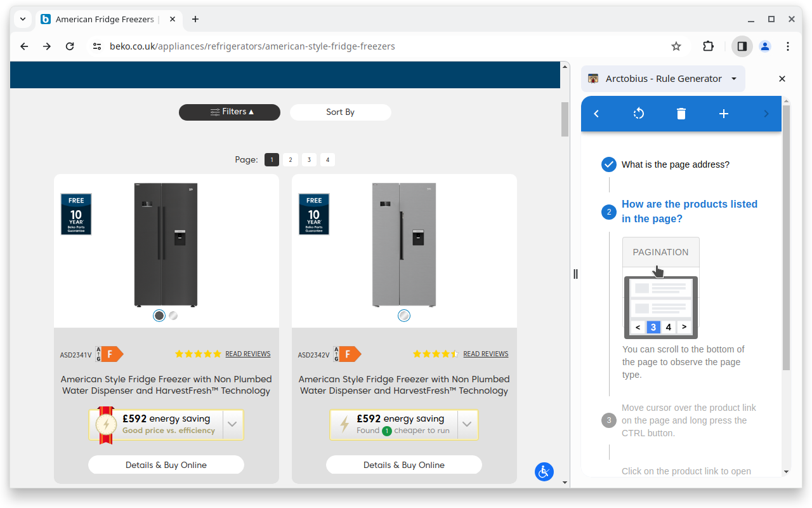
Task: Bookmark this page with the star icon
Action: pyautogui.click(x=676, y=46)
